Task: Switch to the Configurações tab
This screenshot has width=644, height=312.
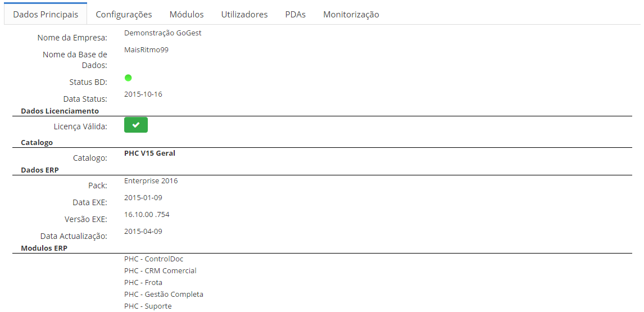Action: tap(124, 15)
